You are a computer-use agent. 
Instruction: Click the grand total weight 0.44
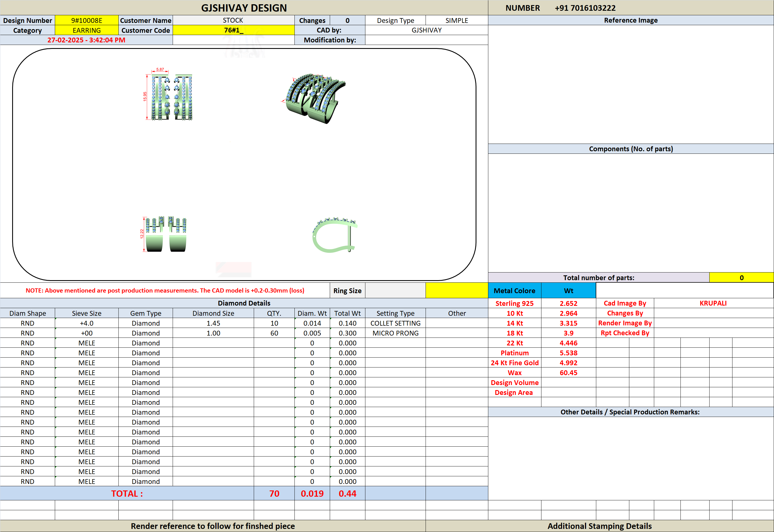[x=348, y=493]
